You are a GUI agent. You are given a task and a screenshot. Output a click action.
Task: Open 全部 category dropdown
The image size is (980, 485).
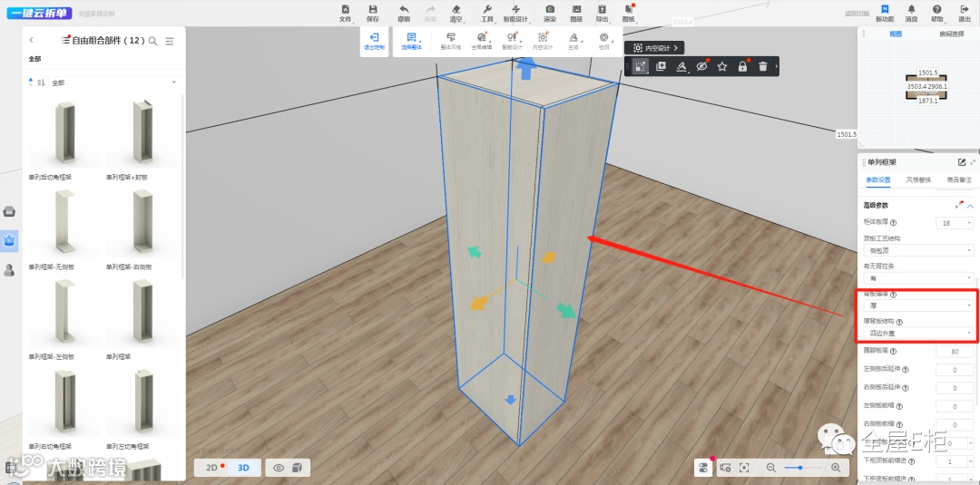tap(115, 82)
